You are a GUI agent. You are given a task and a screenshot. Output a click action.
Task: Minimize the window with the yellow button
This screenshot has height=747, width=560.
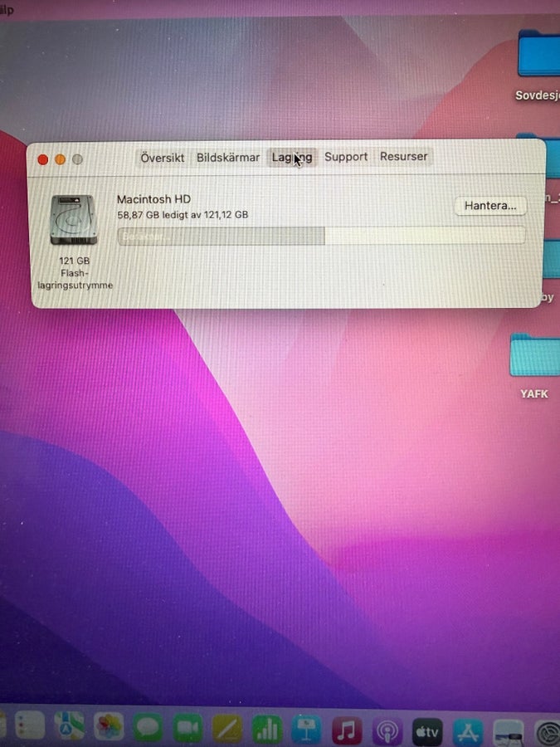[x=60, y=159]
